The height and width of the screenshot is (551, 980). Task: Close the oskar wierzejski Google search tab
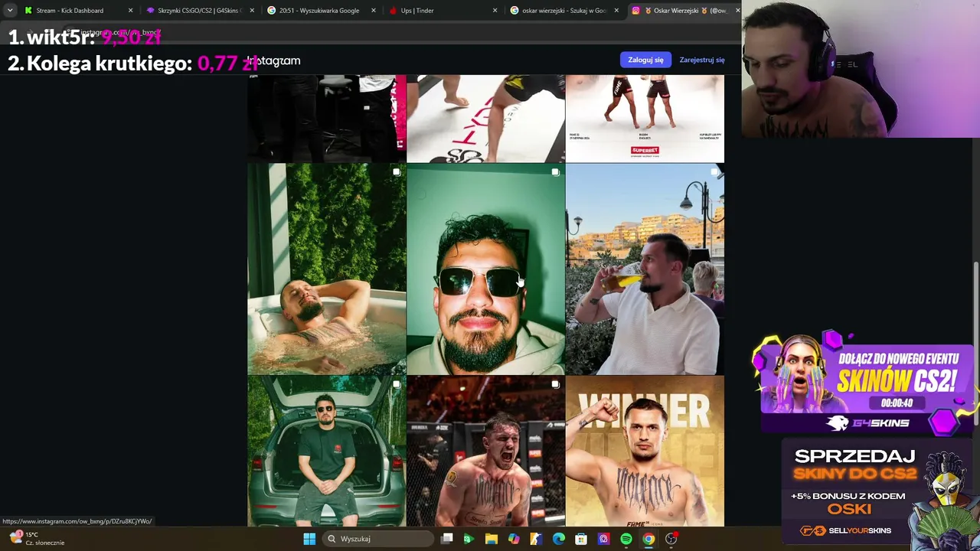pos(616,11)
